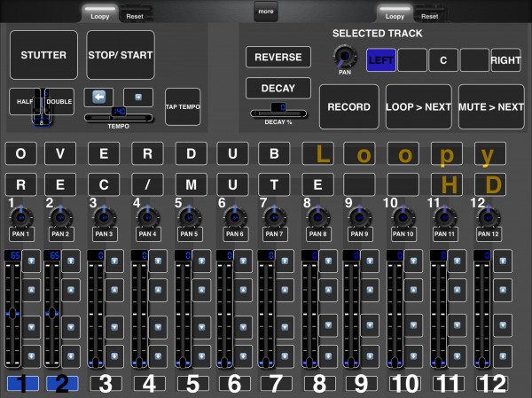The image size is (532, 398).
Task: Hit the STUTTER button
Action: tap(43, 55)
